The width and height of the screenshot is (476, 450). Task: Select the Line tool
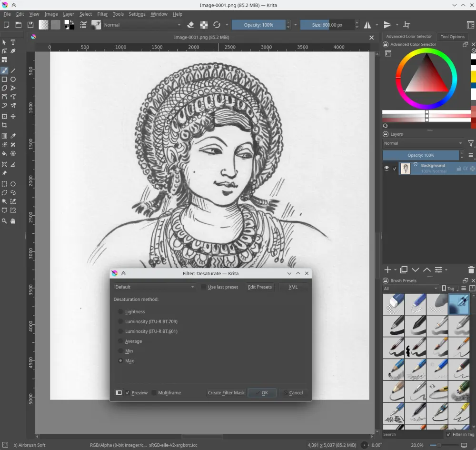pyautogui.click(x=13, y=70)
